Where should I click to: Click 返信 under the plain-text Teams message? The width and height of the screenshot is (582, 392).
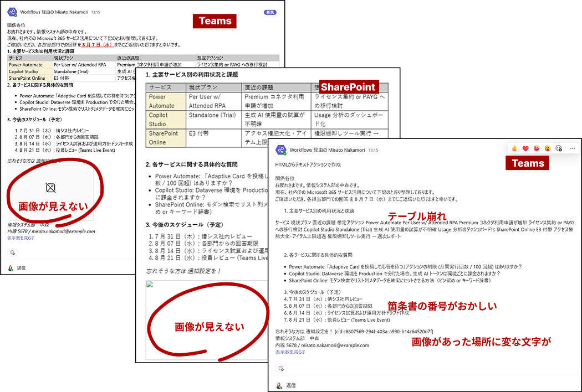click(290, 385)
